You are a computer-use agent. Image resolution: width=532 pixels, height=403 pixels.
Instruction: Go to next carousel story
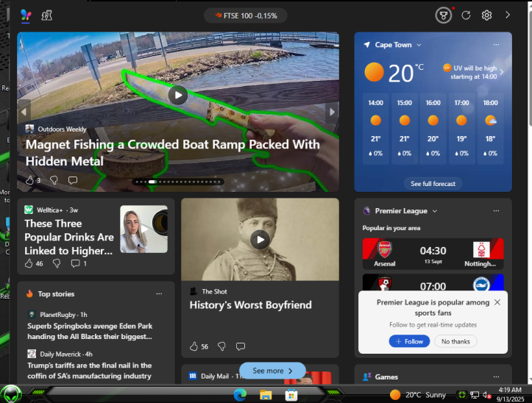click(x=332, y=112)
